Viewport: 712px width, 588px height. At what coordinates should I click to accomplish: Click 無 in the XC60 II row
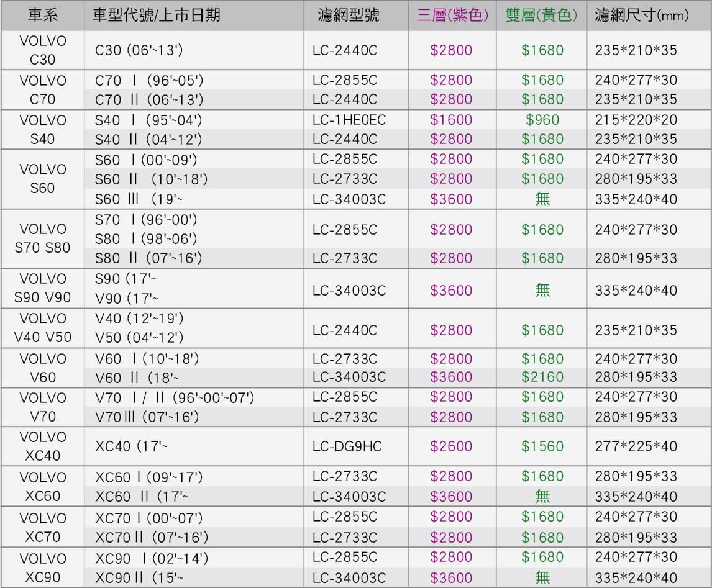pos(542,496)
